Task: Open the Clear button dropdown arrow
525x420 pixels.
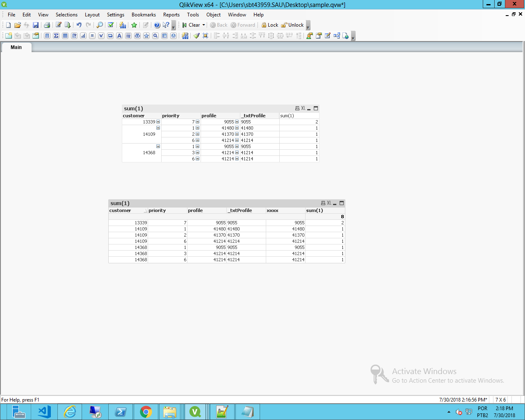Action: [x=203, y=25]
